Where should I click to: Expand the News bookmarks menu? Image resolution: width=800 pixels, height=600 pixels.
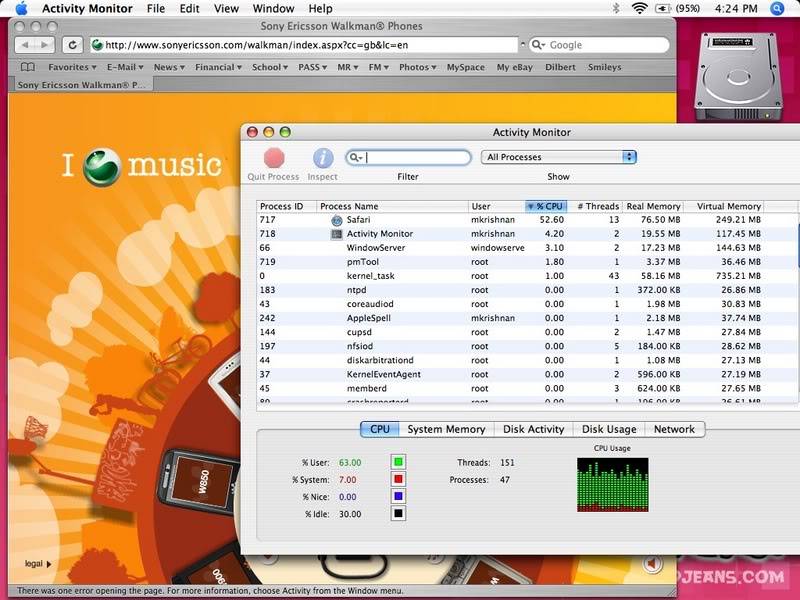point(169,67)
